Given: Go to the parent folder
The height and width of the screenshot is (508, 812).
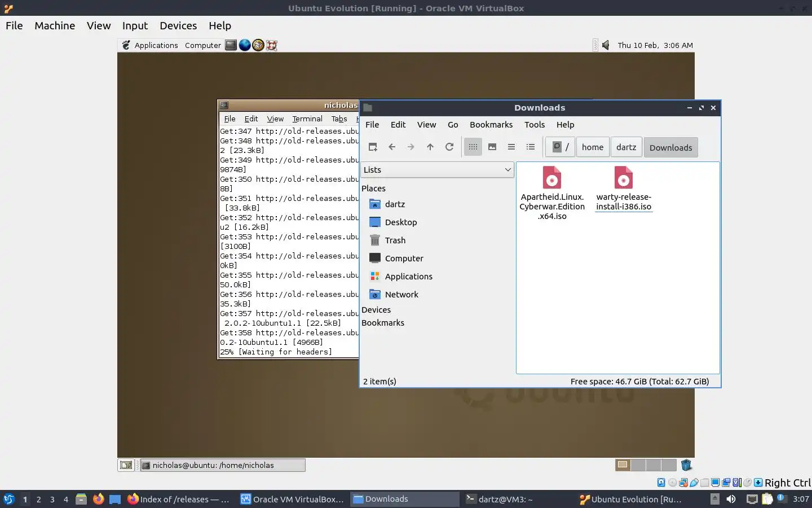Looking at the screenshot, I should point(430,147).
